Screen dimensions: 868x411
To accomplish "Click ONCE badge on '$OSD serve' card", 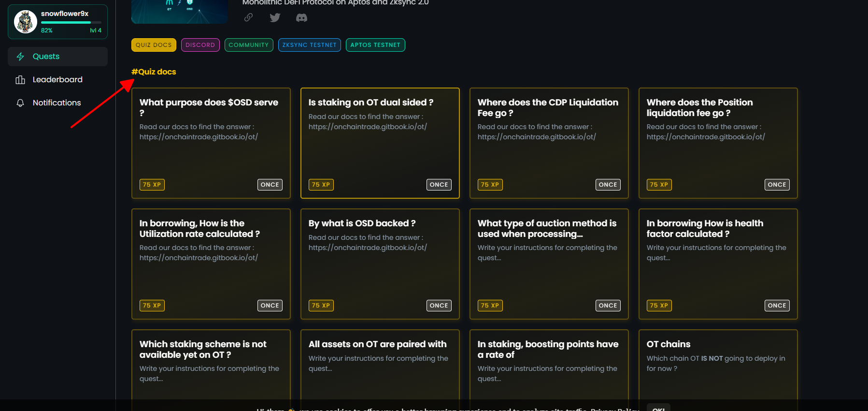I will coord(270,185).
